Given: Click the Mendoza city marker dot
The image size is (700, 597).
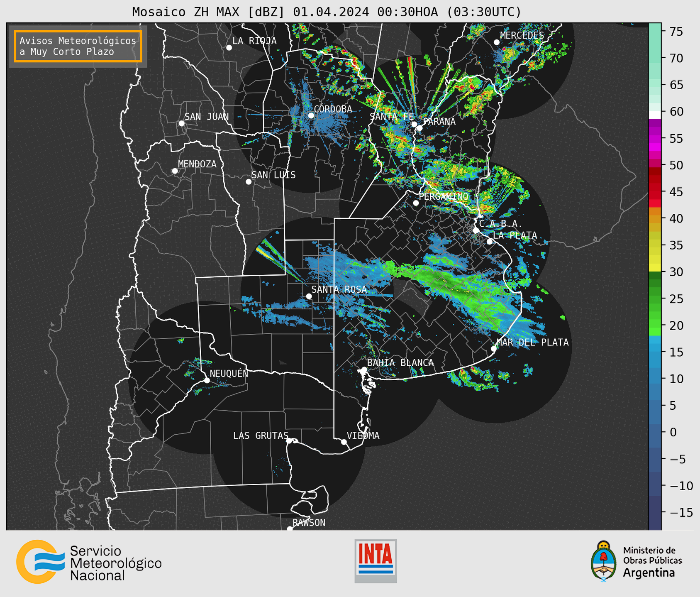Looking at the screenshot, I should (x=175, y=171).
